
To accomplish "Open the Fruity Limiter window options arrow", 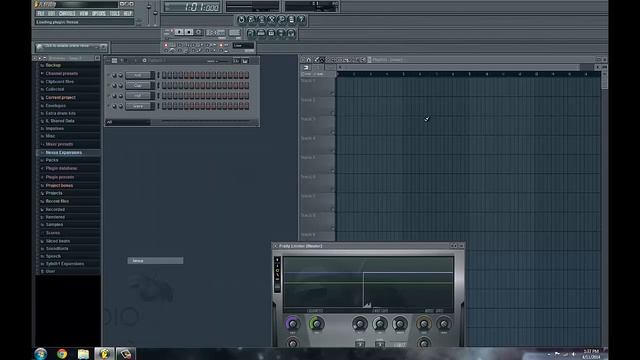I will pos(276,246).
